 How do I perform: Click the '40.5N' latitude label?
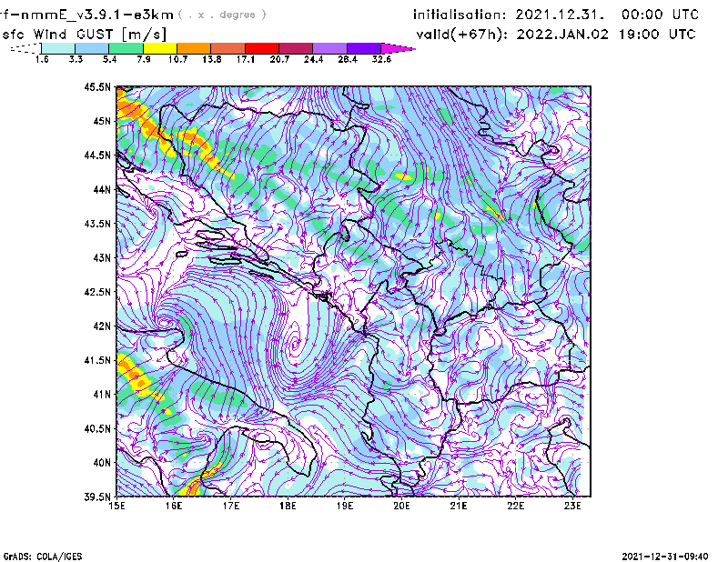[97, 429]
